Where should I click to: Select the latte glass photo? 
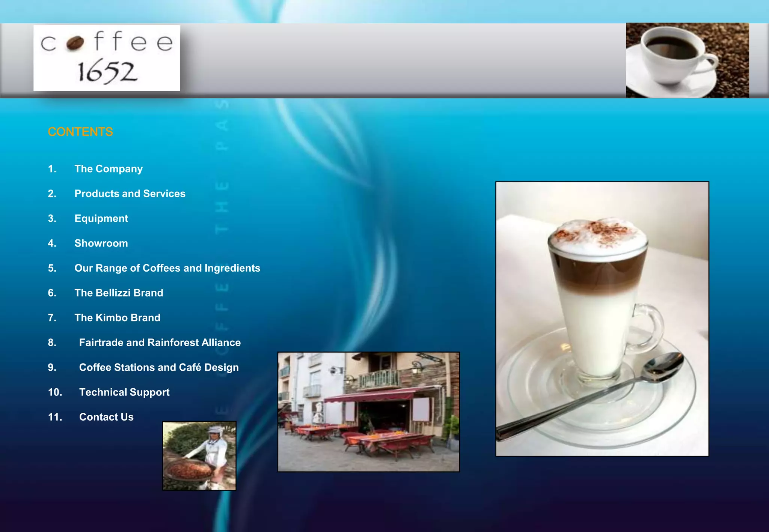click(x=602, y=319)
